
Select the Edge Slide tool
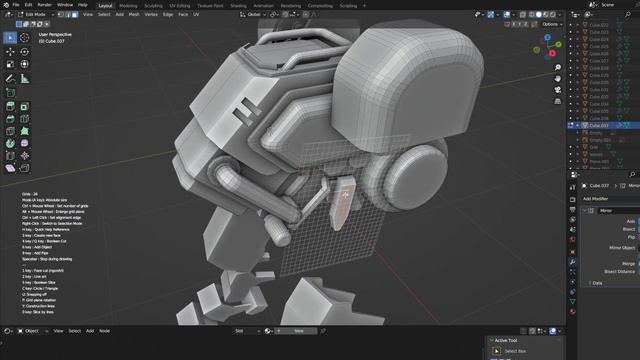[10, 156]
